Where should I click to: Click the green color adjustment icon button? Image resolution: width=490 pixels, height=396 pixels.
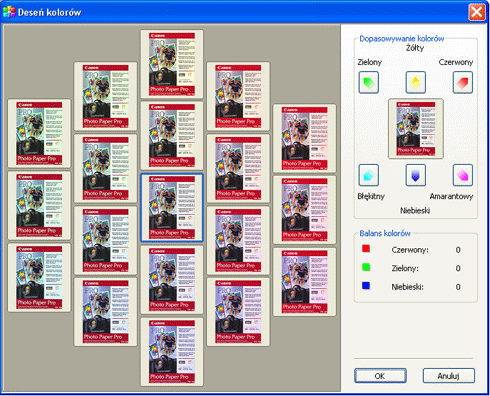368,82
